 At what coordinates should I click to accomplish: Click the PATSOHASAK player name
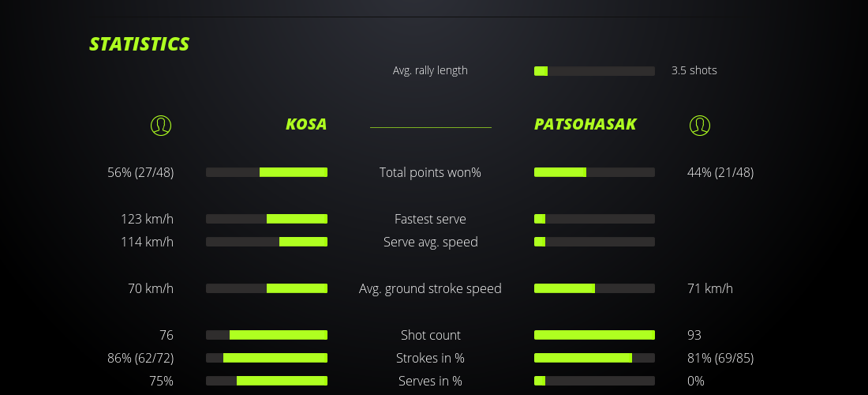click(x=586, y=125)
